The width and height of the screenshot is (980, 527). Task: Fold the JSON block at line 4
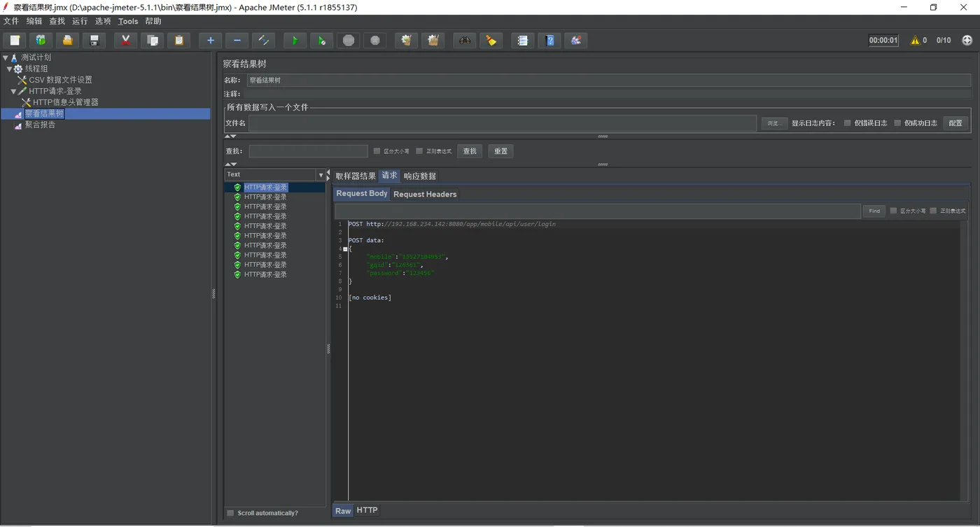click(345, 248)
